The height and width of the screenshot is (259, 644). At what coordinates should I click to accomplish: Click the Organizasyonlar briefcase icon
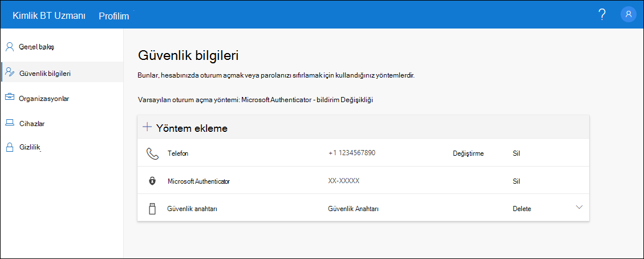click(x=10, y=98)
